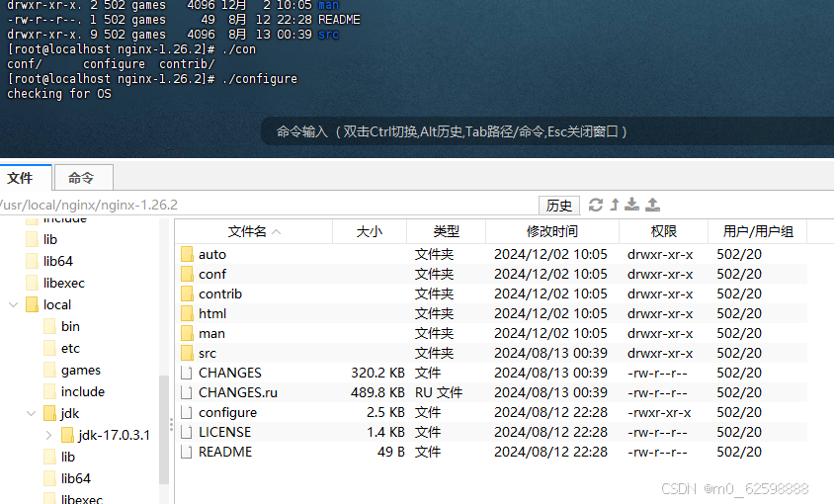834x504 pixels.
Task: Click the CHANGES.ru file icon
Action: (x=186, y=392)
